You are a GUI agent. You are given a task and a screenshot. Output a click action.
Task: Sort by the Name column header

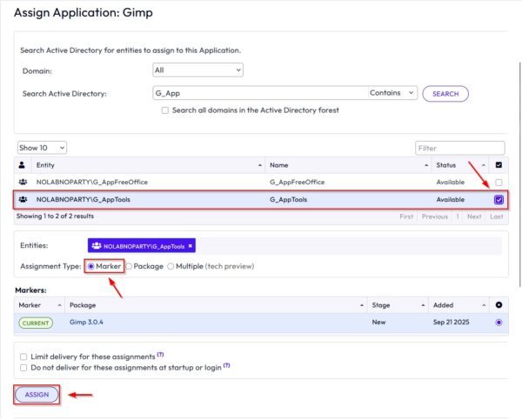pos(348,165)
